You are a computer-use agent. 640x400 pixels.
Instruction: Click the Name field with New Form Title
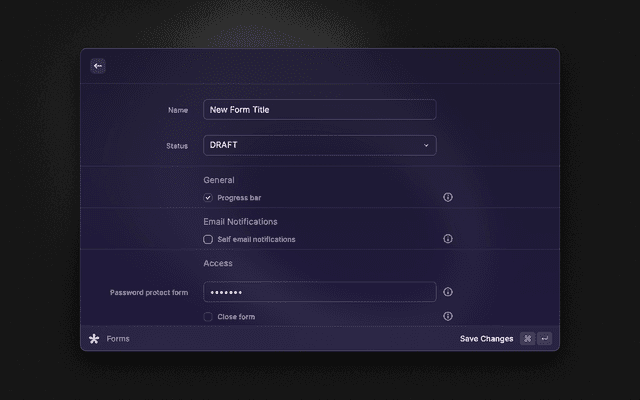[x=319, y=110]
